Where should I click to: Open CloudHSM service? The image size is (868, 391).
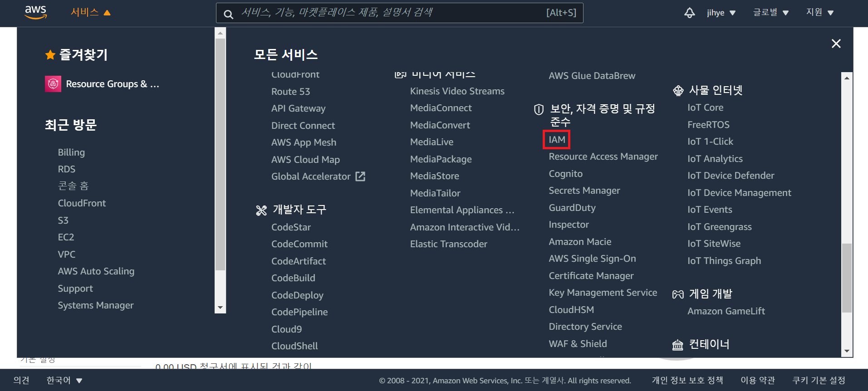[571, 310]
